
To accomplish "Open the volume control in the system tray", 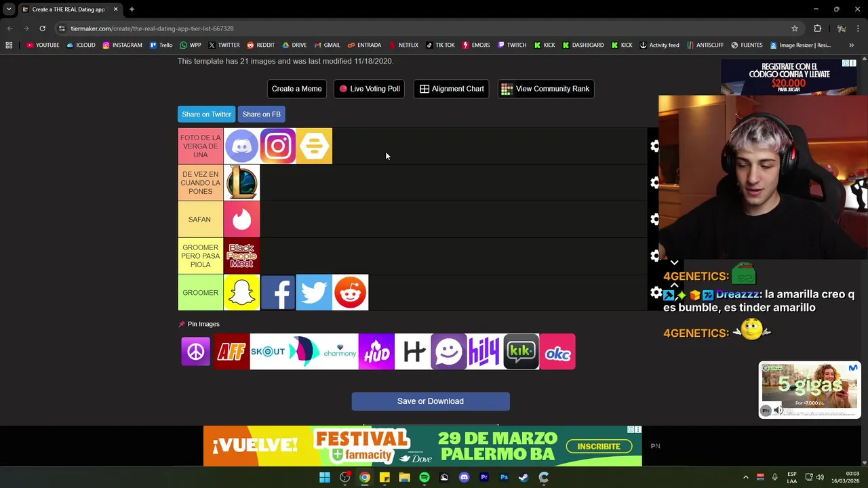I will (x=820, y=477).
